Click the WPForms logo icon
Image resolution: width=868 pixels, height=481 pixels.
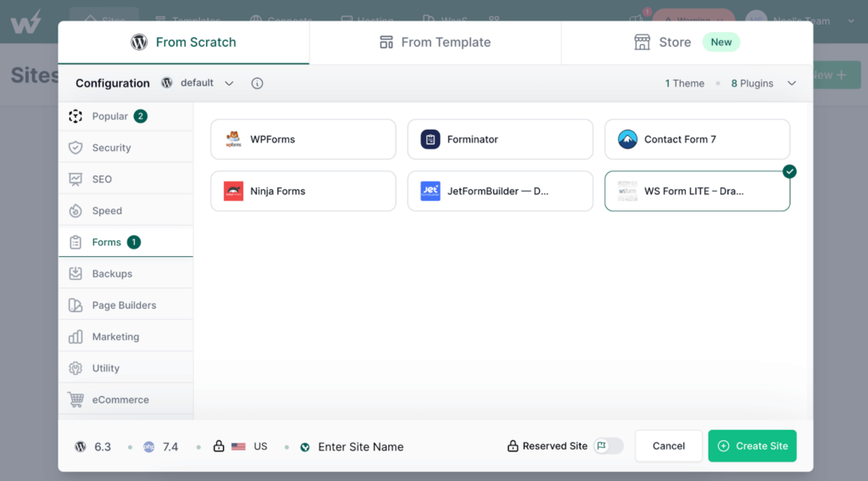(x=234, y=139)
